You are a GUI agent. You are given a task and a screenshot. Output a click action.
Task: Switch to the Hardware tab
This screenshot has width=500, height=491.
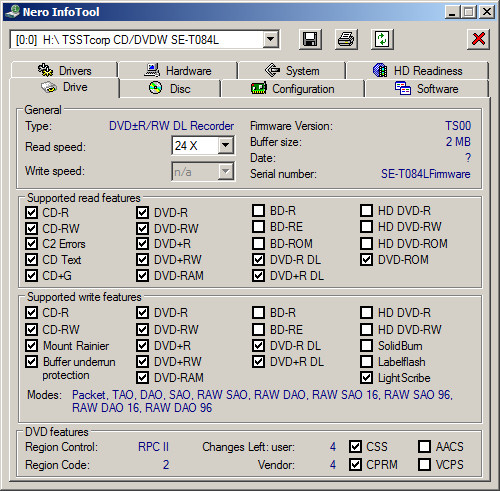[178, 70]
